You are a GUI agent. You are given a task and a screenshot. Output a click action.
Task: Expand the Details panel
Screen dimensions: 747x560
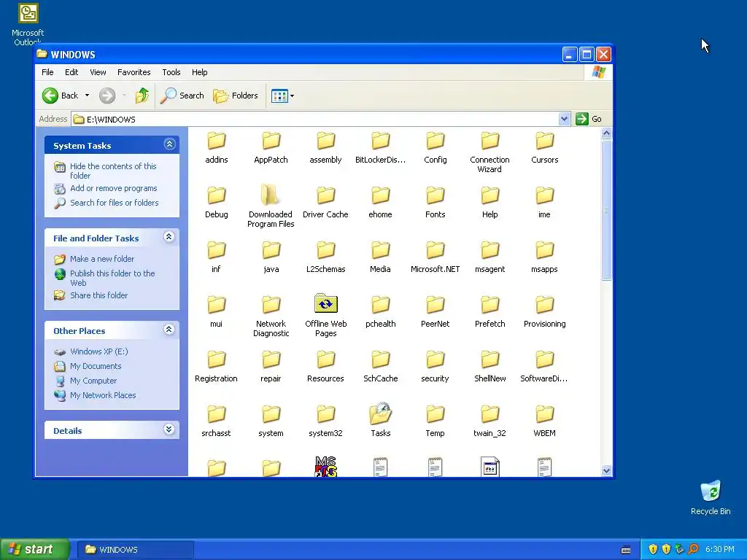[169, 429]
